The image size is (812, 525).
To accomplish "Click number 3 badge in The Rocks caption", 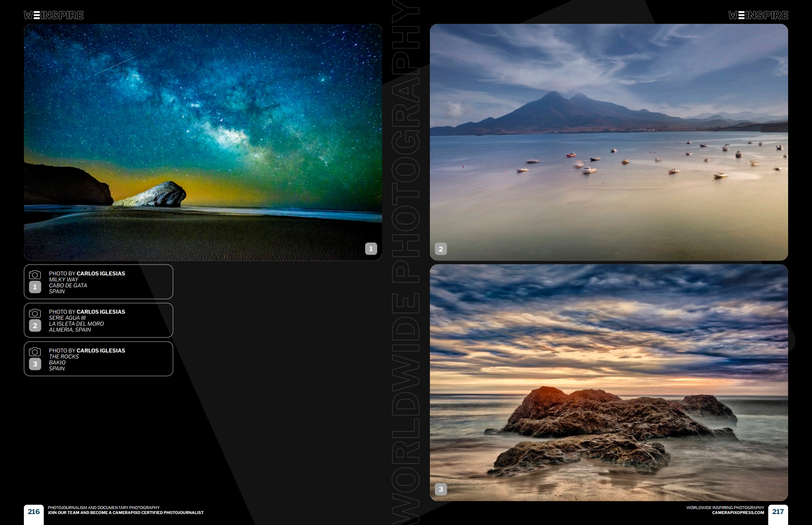I will pos(35,364).
